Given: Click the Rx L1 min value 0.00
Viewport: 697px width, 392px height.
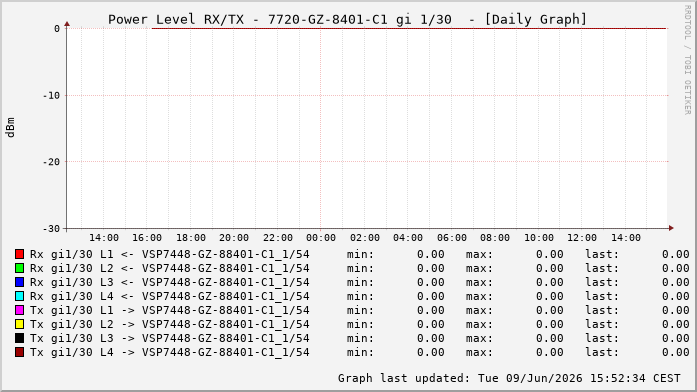Looking at the screenshot, I should pos(431,254).
